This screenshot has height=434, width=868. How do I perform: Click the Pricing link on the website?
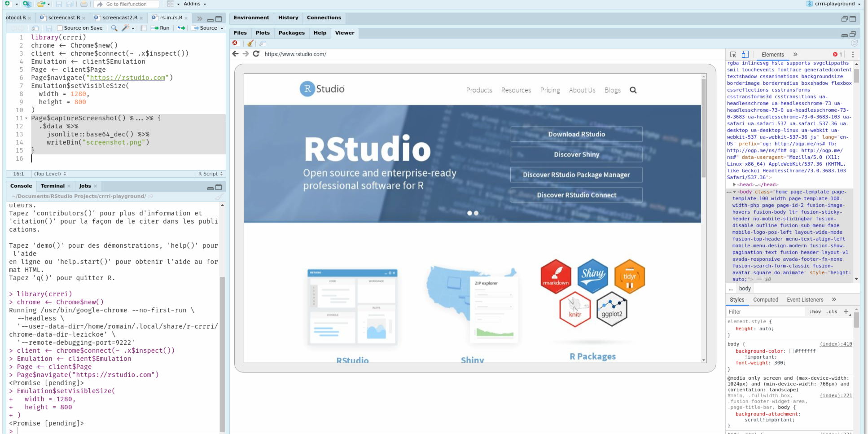pos(550,90)
